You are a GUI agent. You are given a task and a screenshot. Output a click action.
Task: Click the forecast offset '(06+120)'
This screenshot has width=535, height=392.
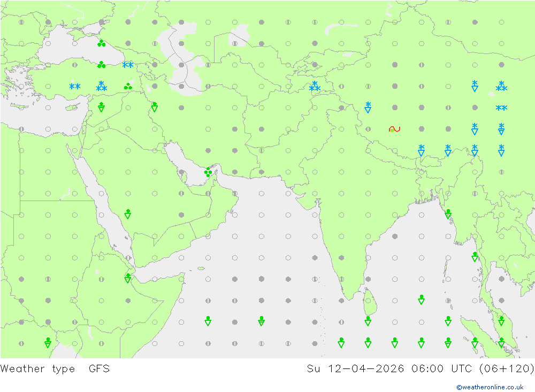coord(507,369)
